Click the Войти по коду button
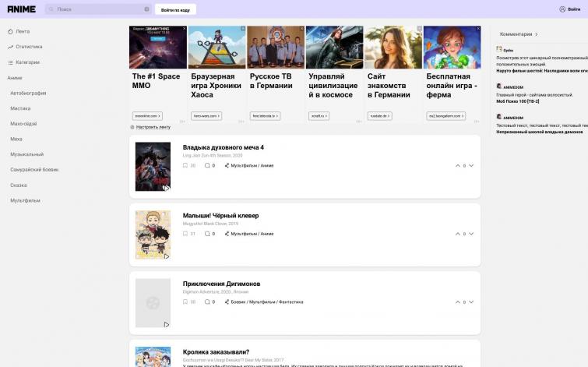 coord(175,10)
